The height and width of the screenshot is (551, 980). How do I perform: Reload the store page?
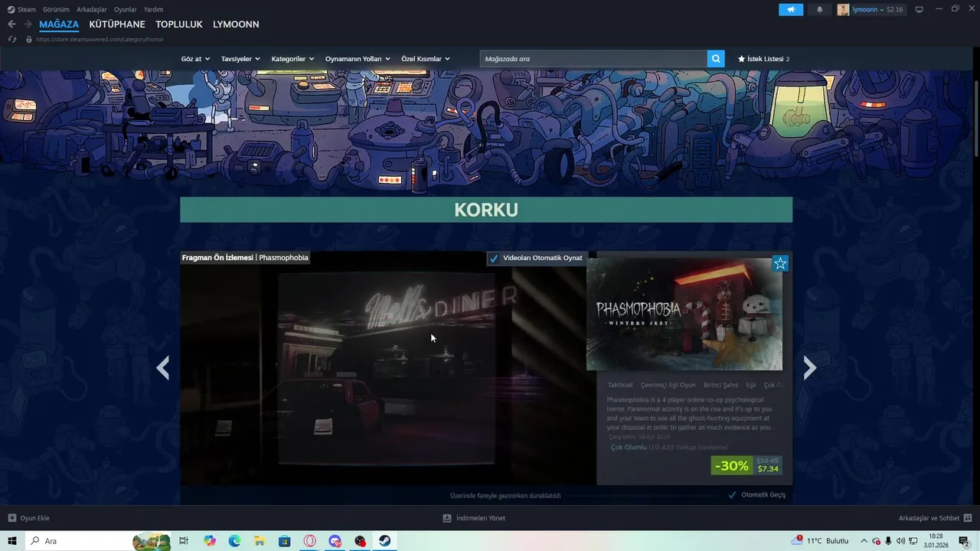[12, 39]
